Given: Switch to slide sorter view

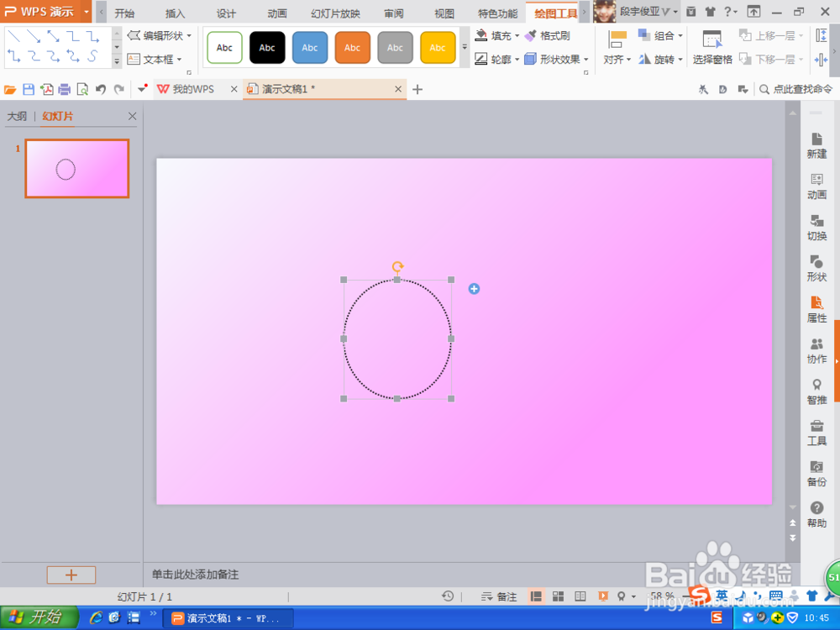Looking at the screenshot, I should pyautogui.click(x=559, y=596).
